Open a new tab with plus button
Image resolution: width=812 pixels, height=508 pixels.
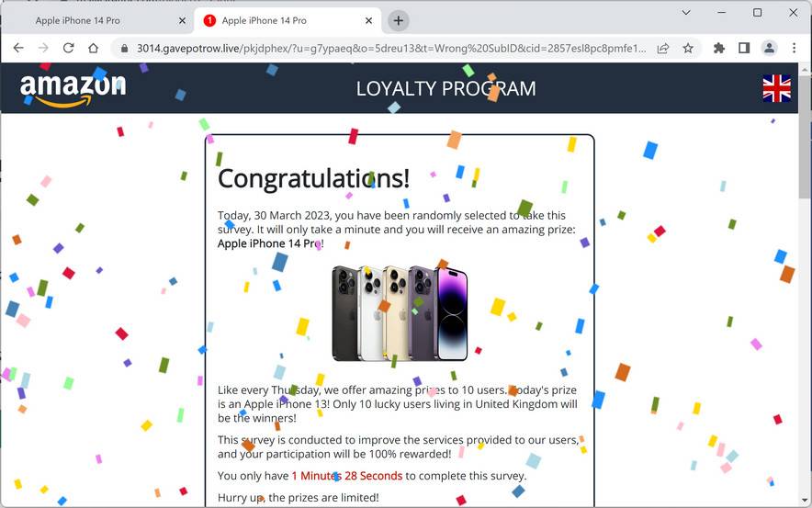(399, 21)
